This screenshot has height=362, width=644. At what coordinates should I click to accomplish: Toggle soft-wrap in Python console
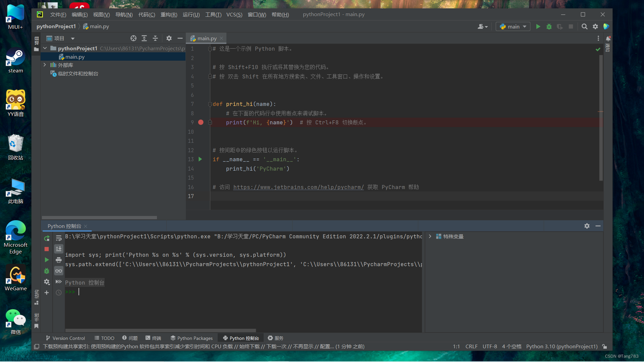(x=59, y=238)
